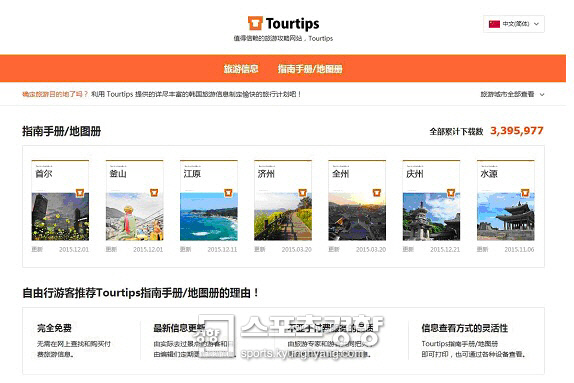The height and width of the screenshot is (383, 574).
Task: Open the 水原 guidebook cover
Action: coord(506,200)
